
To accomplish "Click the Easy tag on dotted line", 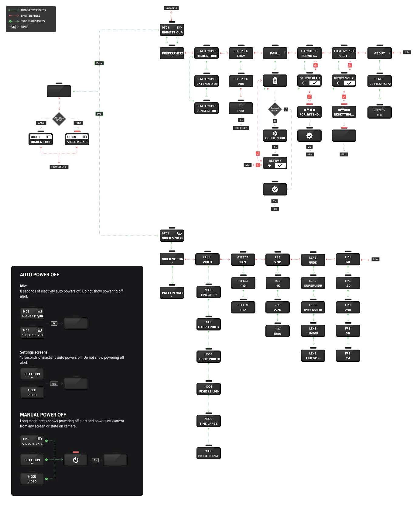I will pyautogui.click(x=99, y=63).
